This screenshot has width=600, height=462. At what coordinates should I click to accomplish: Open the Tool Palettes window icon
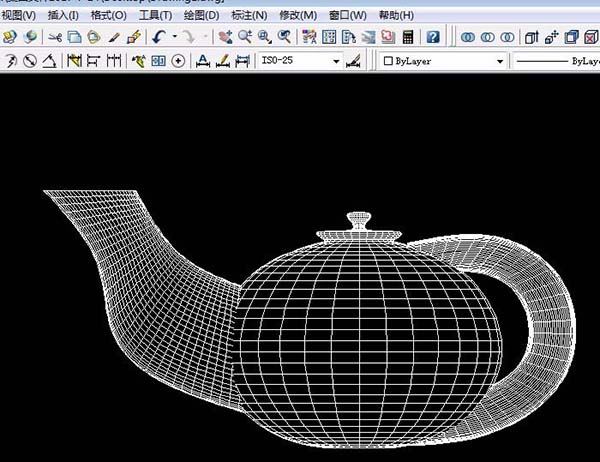349,37
